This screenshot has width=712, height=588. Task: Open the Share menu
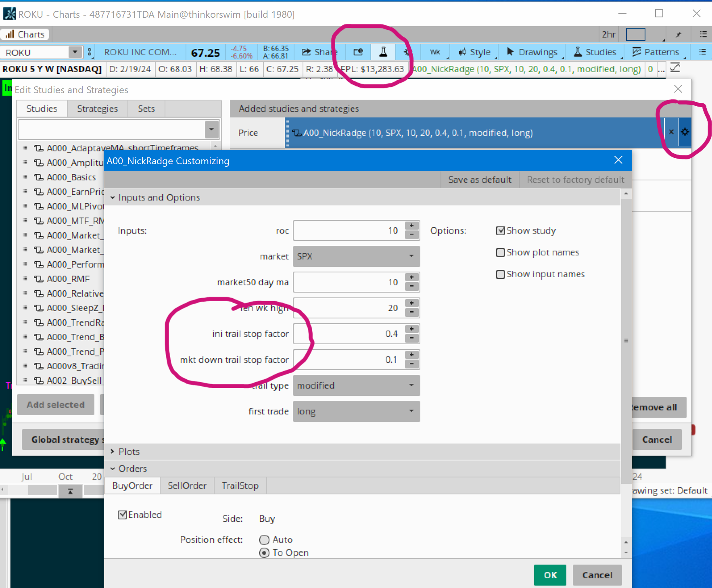319,52
